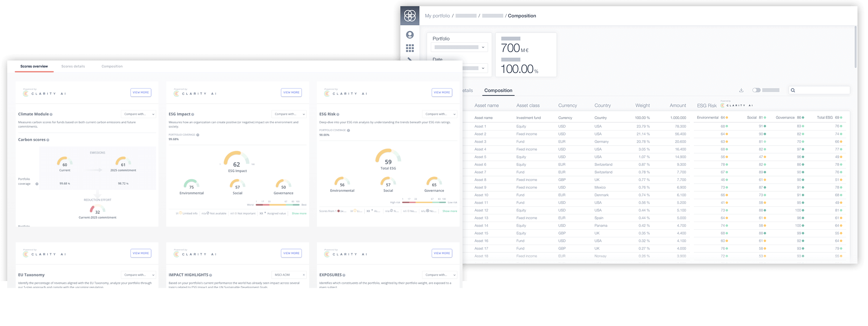Open the apps grid icon in sidebar

coord(410,48)
